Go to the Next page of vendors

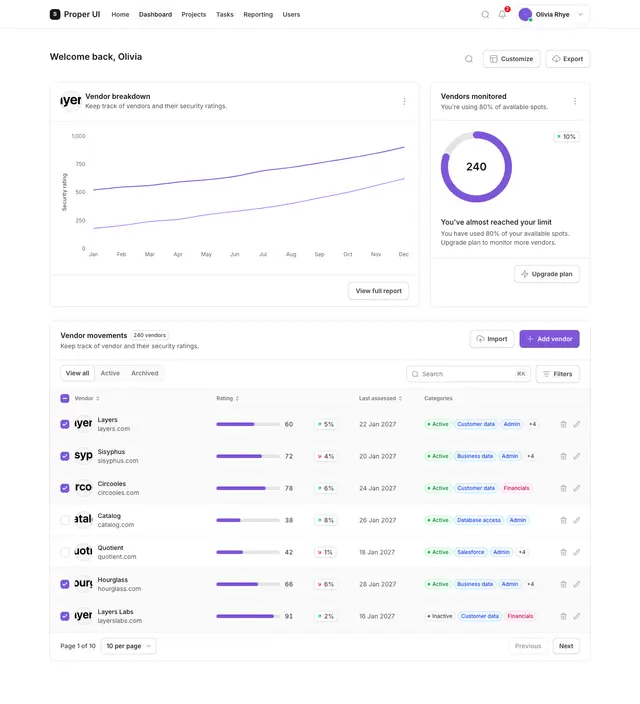point(566,646)
